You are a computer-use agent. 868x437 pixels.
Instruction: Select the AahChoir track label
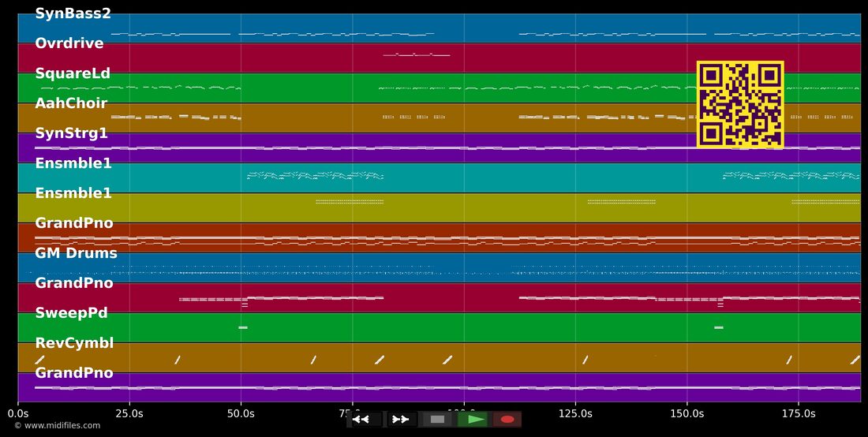click(71, 103)
